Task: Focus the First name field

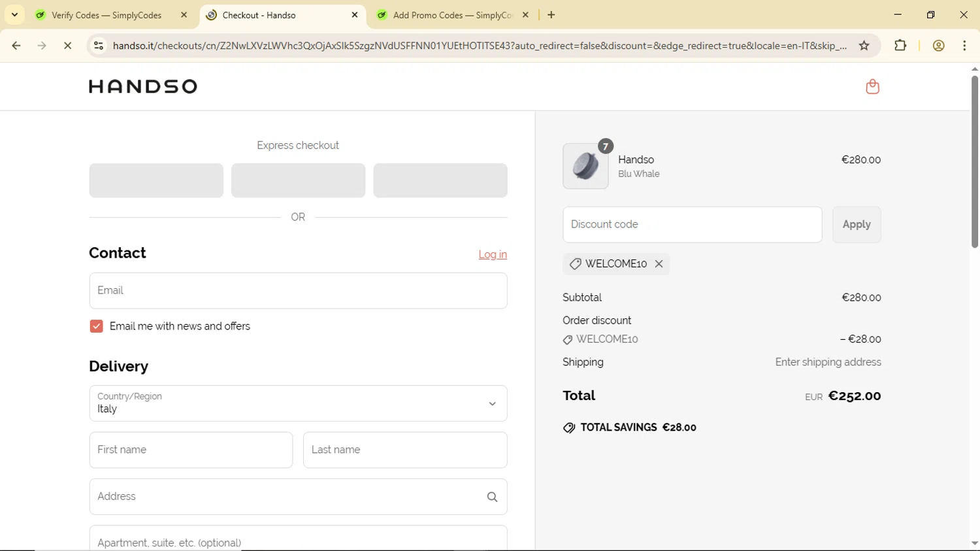Action: (x=191, y=450)
